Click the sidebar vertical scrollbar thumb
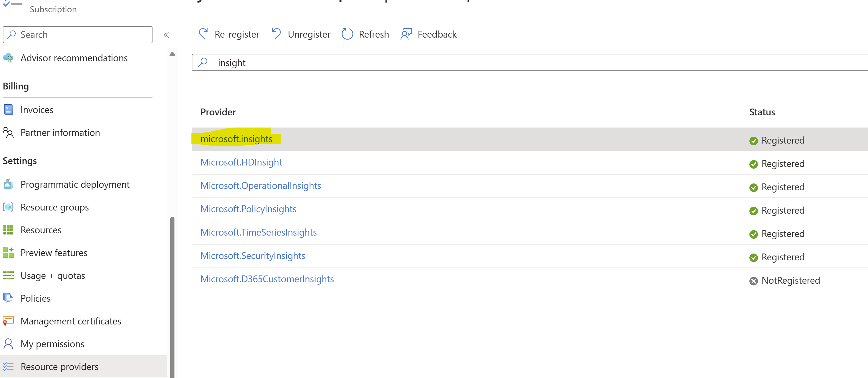Viewport: 868px width, 378px height. click(x=172, y=297)
